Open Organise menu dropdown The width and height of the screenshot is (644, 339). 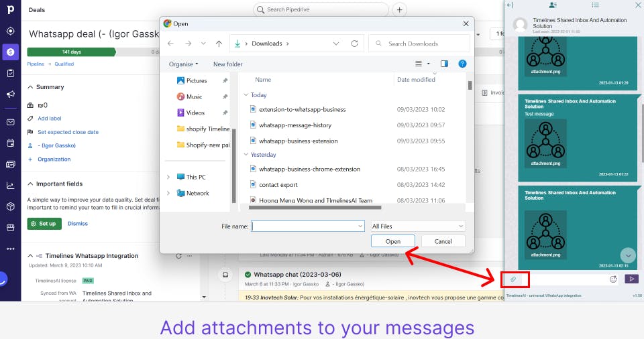pyautogui.click(x=184, y=64)
